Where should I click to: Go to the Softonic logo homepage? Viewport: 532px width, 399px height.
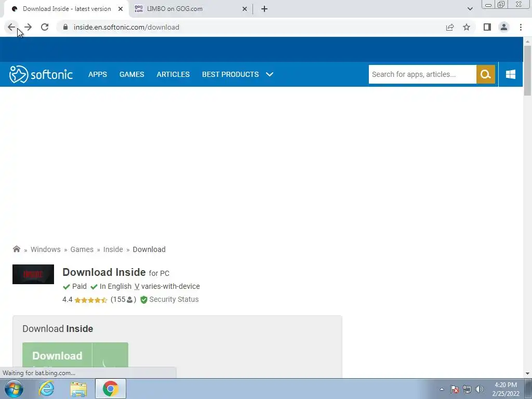[x=41, y=74]
